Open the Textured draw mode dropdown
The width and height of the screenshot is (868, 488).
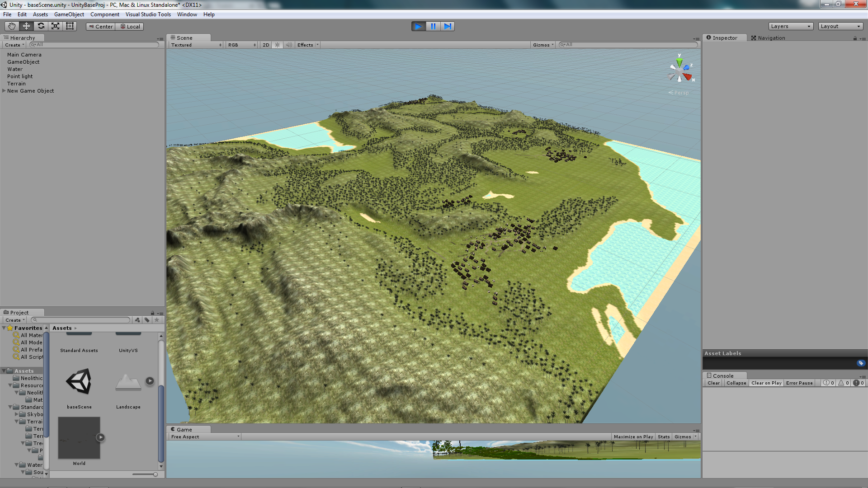(x=196, y=45)
